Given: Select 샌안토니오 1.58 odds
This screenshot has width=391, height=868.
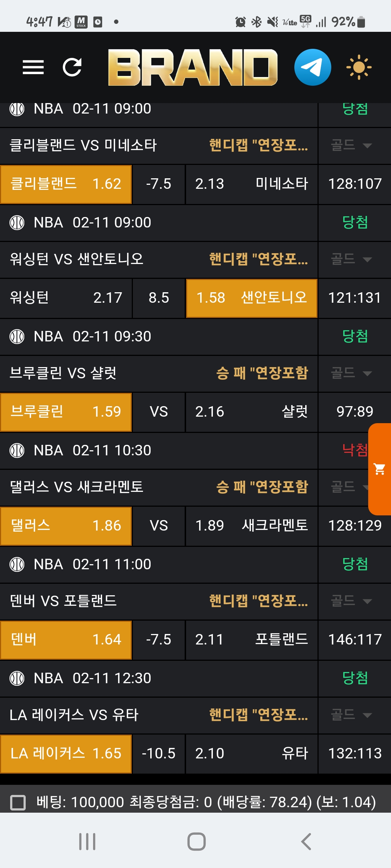Looking at the screenshot, I should (x=252, y=298).
